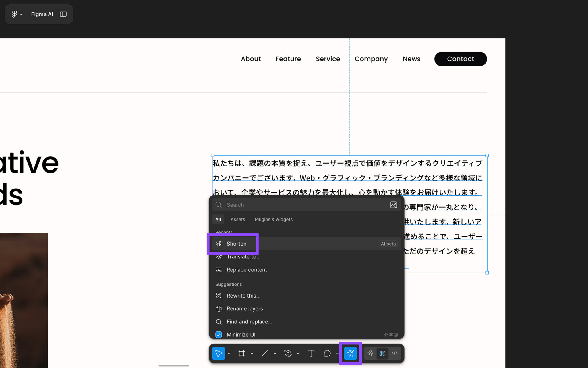588x368 pixels.
Task: Open the Figma main menu chevron
Action: click(21, 14)
